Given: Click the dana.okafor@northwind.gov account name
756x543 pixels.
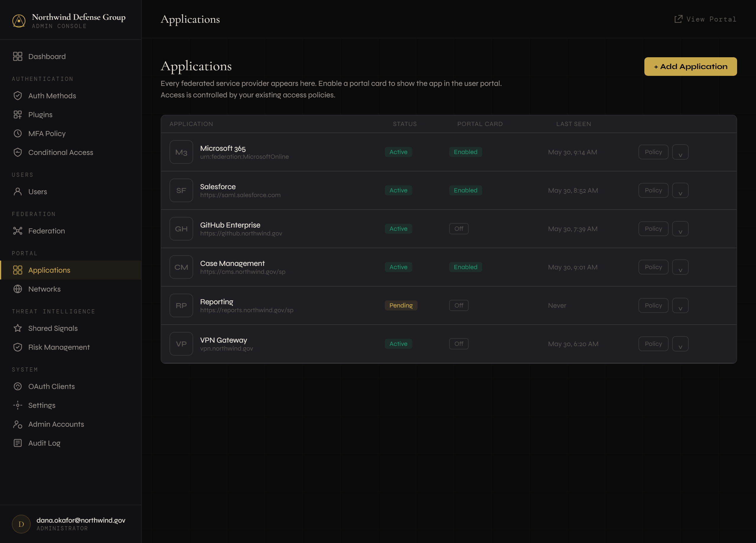Looking at the screenshot, I should (81, 520).
